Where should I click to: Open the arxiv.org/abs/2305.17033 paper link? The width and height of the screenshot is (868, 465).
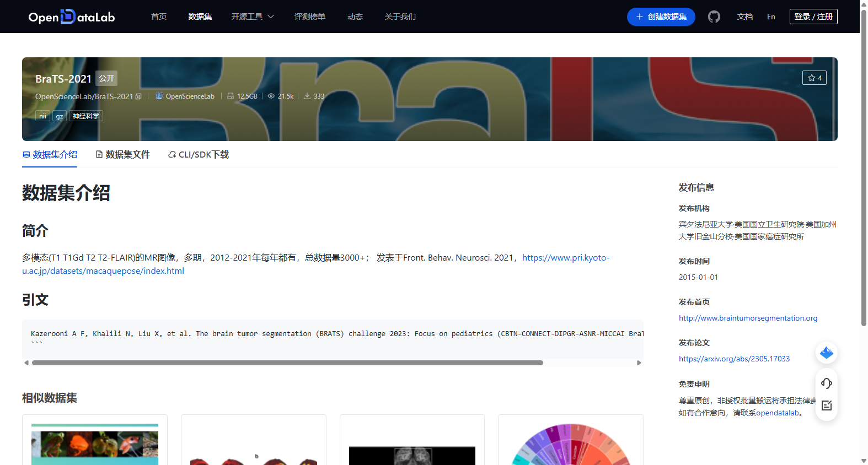point(734,359)
